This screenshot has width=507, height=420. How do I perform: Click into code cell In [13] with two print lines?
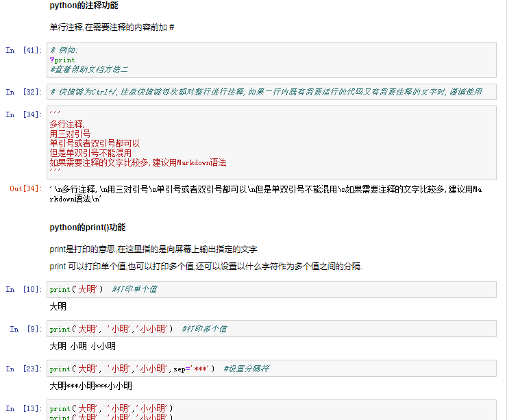coord(271,410)
